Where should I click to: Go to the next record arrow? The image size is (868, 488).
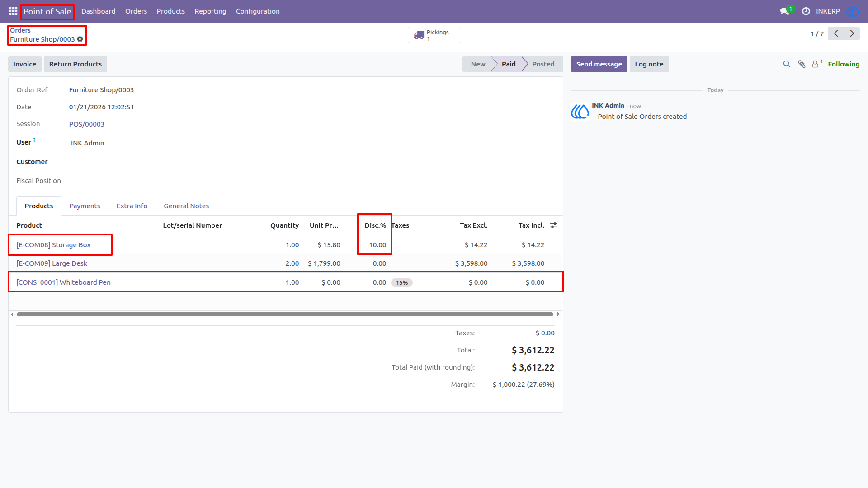(852, 33)
